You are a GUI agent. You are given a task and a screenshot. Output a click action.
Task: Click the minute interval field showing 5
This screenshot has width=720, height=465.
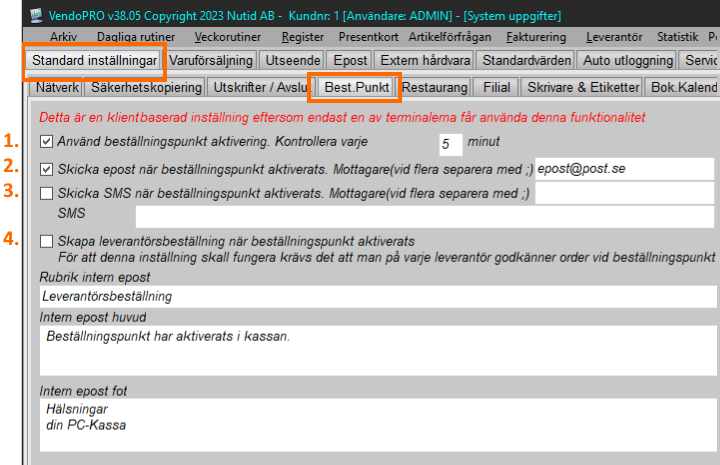coord(450,144)
